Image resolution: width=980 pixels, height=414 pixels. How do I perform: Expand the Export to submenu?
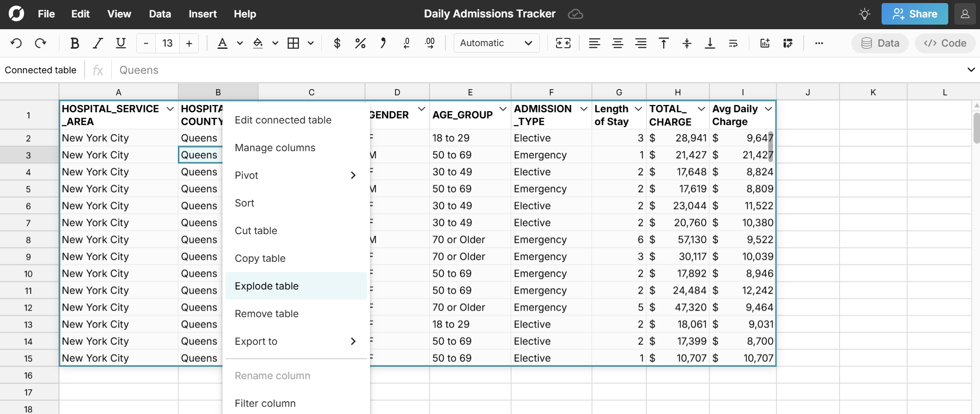pyautogui.click(x=296, y=341)
